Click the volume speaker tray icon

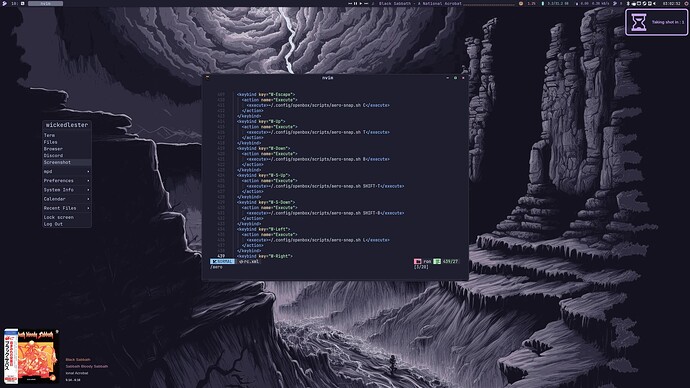pyautogui.click(x=654, y=4)
